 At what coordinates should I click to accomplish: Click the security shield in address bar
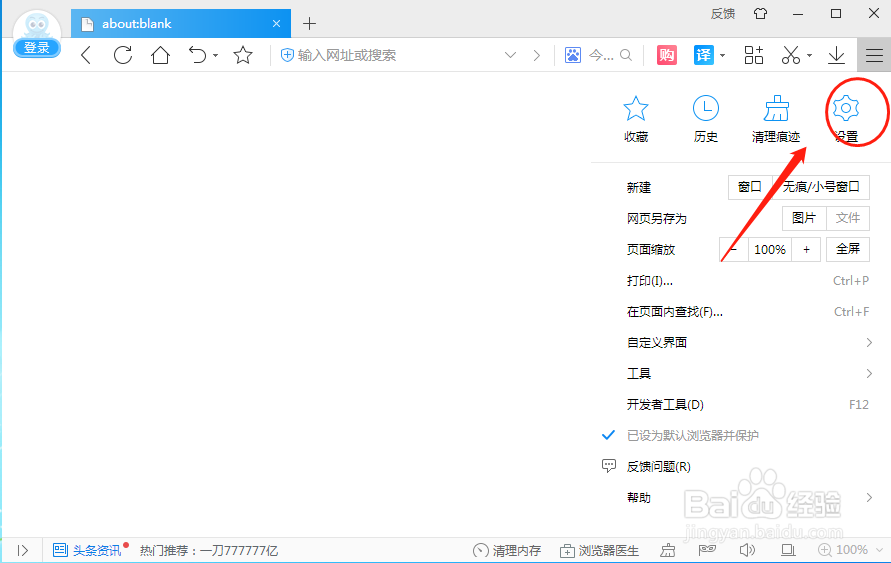coord(288,55)
